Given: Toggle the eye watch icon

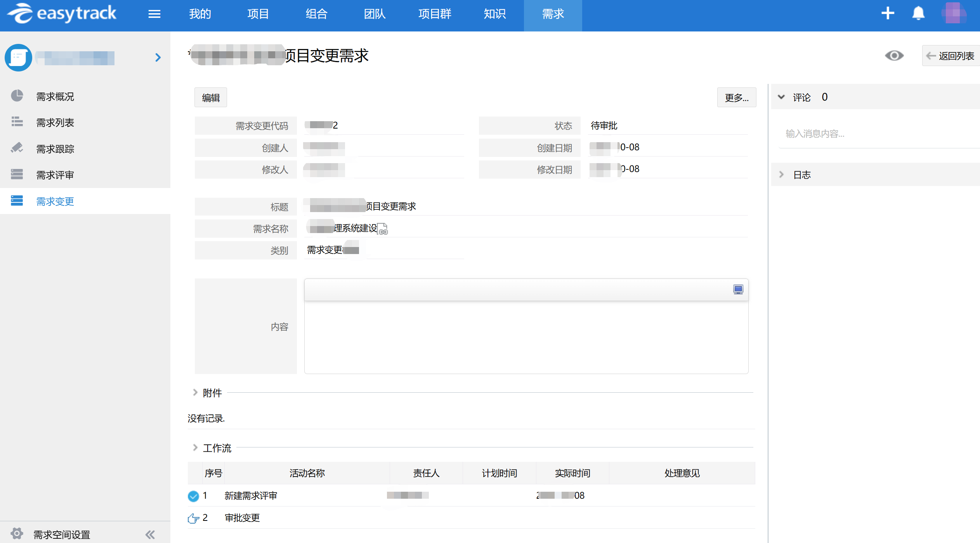Looking at the screenshot, I should point(894,56).
